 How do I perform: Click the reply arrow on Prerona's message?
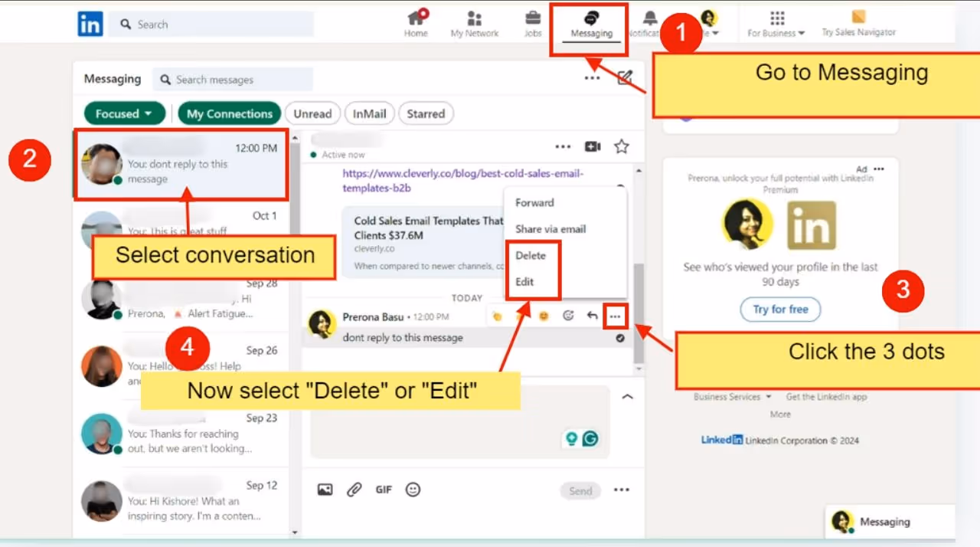[x=592, y=316]
